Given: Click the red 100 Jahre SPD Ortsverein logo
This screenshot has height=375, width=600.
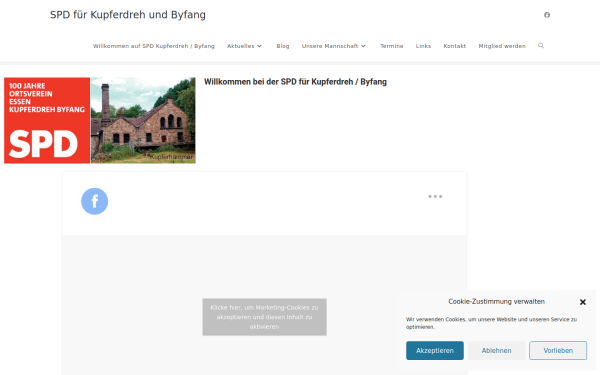Looking at the screenshot, I should click(47, 121).
